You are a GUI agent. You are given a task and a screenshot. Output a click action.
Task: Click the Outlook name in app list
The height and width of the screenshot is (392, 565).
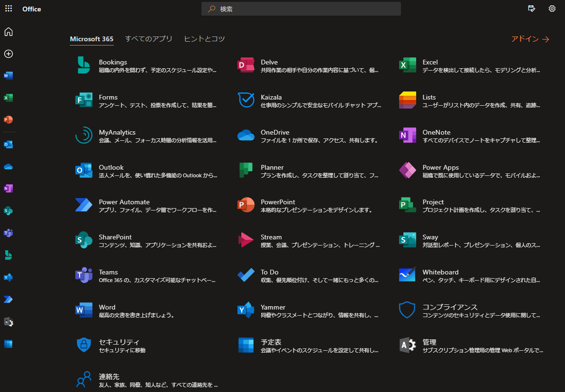click(111, 167)
